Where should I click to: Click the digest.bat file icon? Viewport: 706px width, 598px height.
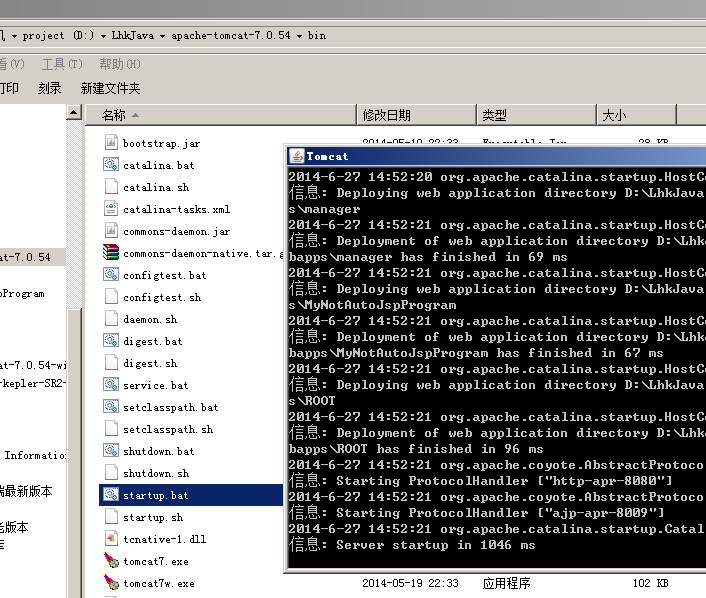click(x=111, y=340)
